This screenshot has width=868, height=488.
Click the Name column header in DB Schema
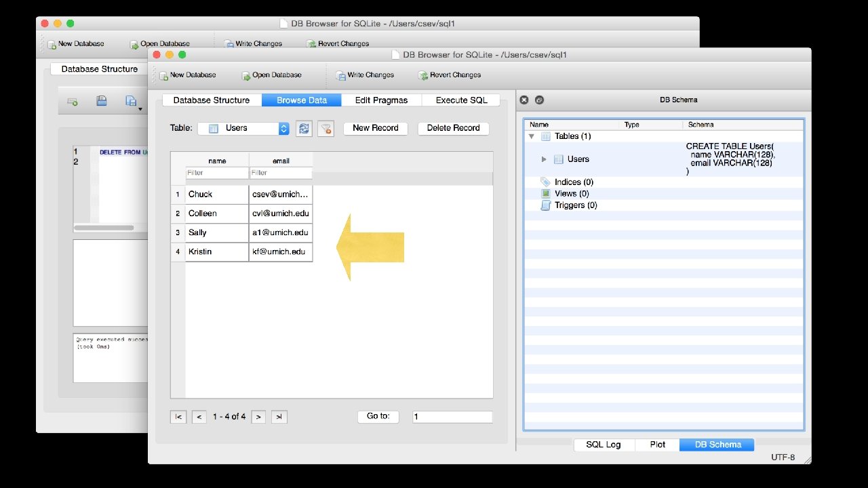(x=573, y=125)
